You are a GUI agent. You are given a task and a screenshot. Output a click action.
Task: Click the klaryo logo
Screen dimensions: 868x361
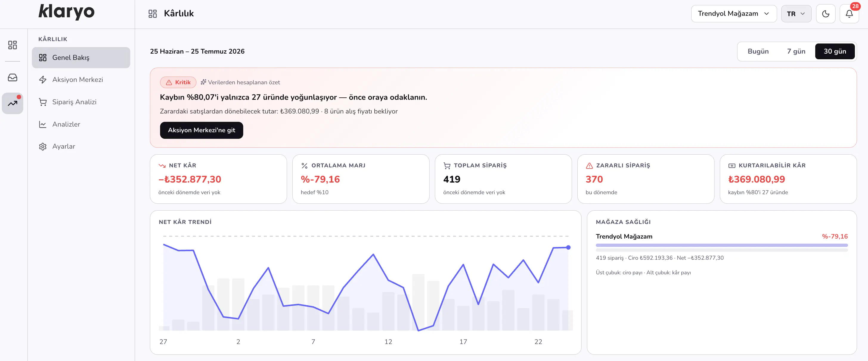pyautogui.click(x=66, y=12)
